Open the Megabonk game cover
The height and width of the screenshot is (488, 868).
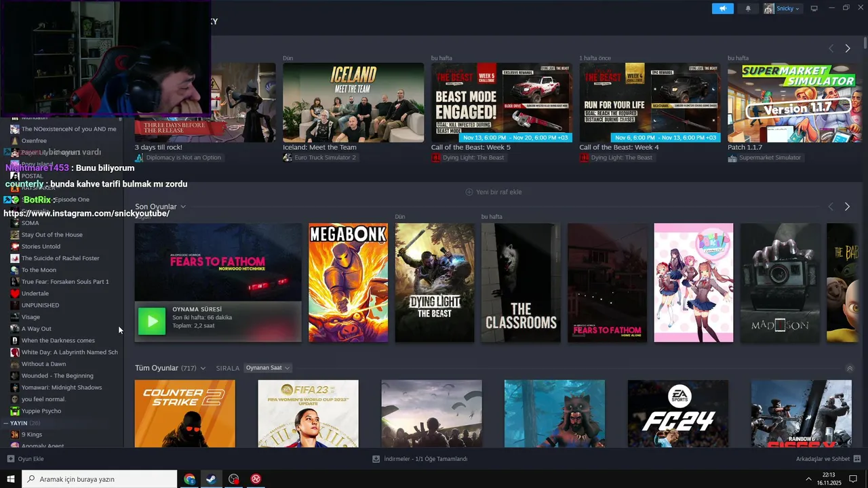pos(349,283)
